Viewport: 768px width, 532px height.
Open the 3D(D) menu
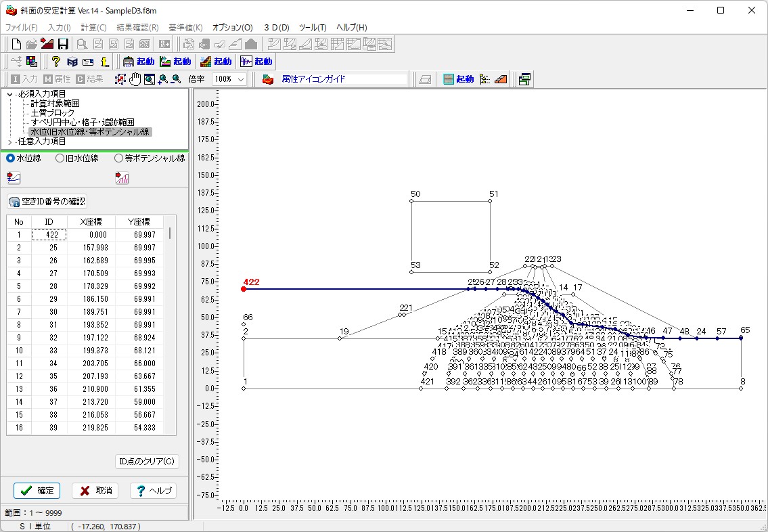coord(277,28)
